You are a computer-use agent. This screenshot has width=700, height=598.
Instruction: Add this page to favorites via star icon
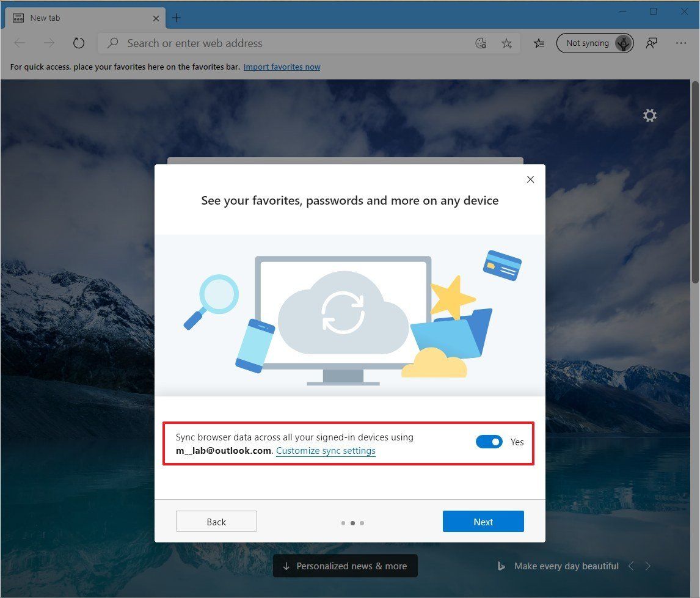click(506, 43)
